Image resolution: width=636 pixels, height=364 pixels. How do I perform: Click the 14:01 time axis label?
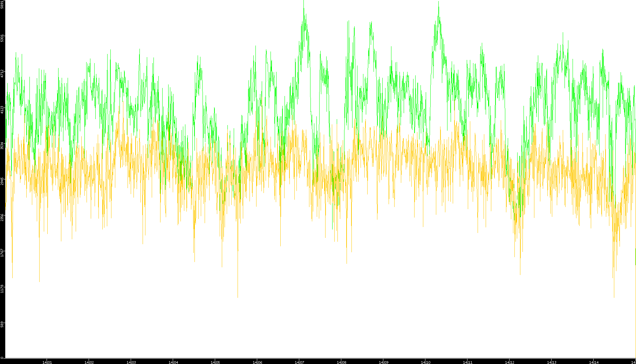[x=47, y=362]
